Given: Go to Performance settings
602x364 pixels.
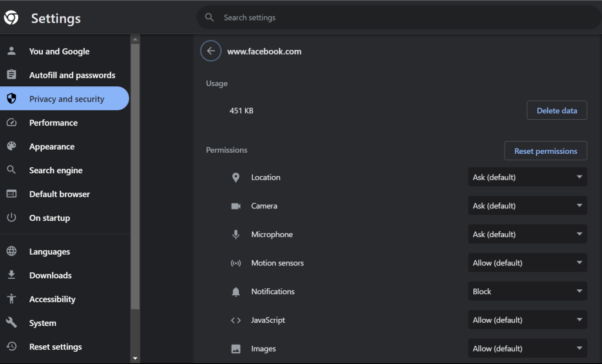Looking at the screenshot, I should (x=65, y=122).
